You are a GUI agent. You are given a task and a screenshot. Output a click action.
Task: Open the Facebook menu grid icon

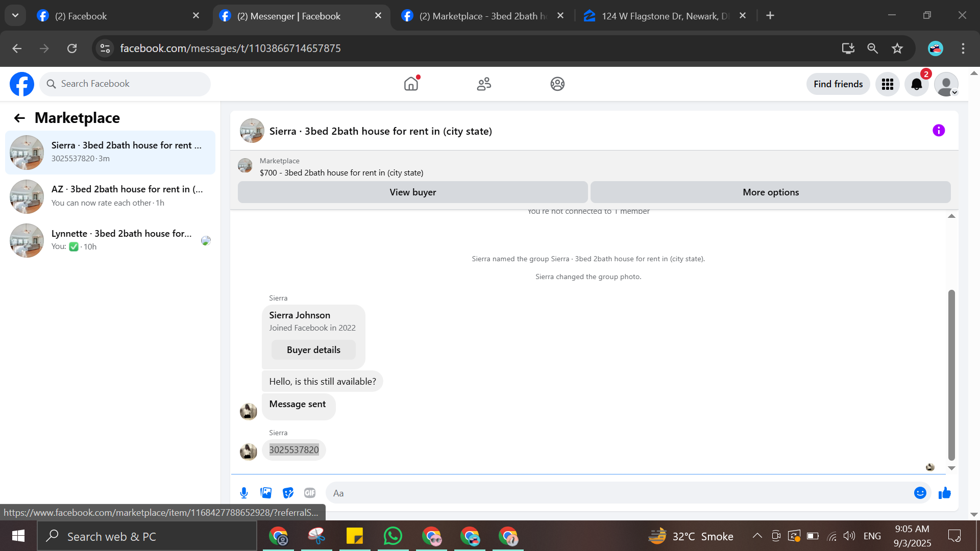point(888,84)
